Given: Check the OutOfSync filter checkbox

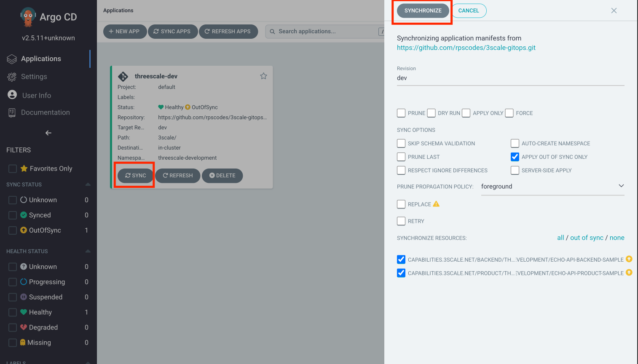Looking at the screenshot, I should (13, 230).
